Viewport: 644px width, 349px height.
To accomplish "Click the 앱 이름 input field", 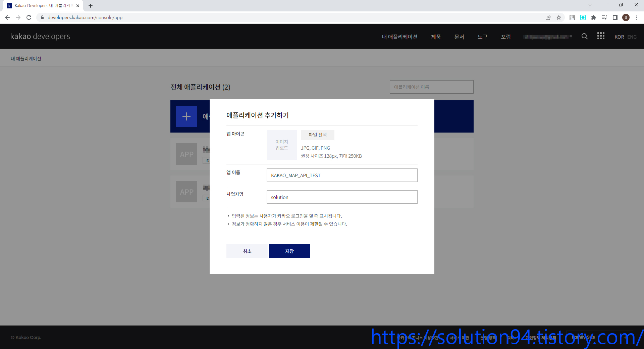I will click(x=342, y=175).
